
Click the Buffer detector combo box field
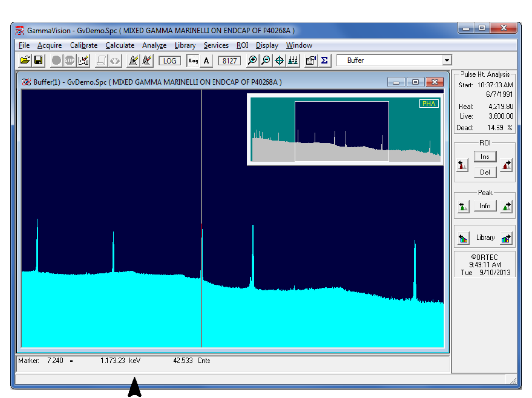pyautogui.click(x=394, y=61)
